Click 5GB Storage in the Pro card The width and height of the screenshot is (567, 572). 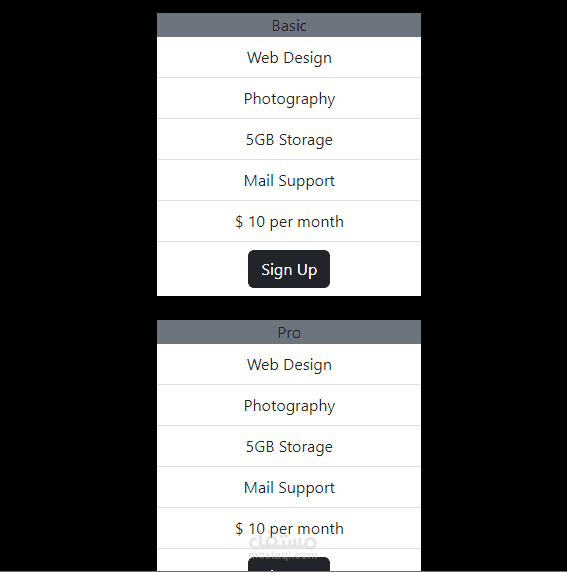pos(289,446)
